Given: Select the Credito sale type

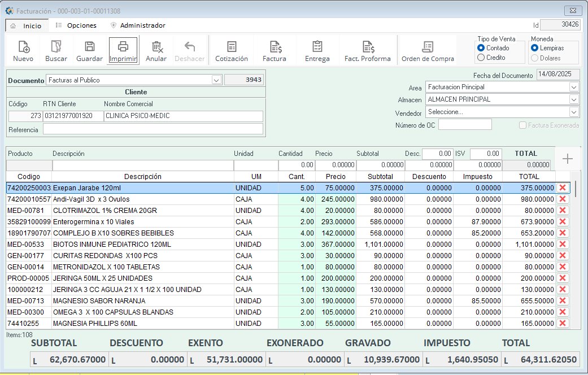Looking at the screenshot, I should tap(481, 58).
